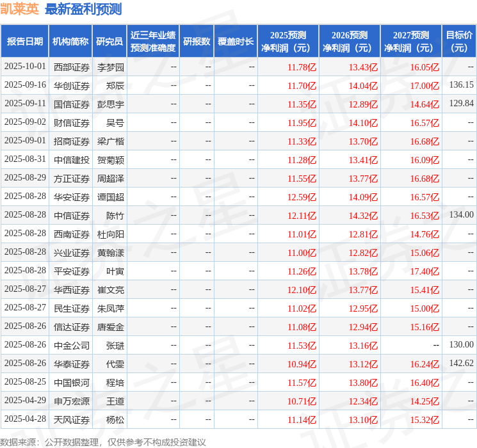477x448 pixels.
Task: Click 2027 forecast 17.00亿
Action: (424, 86)
